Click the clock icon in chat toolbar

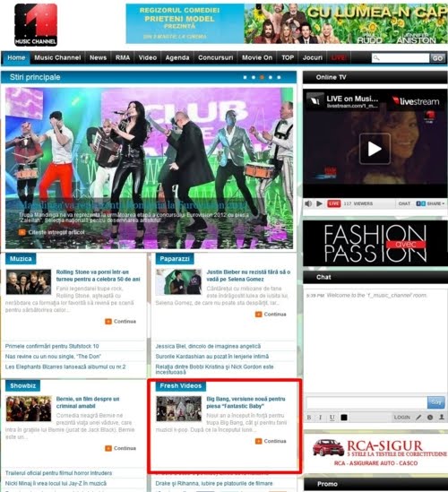coord(430,418)
